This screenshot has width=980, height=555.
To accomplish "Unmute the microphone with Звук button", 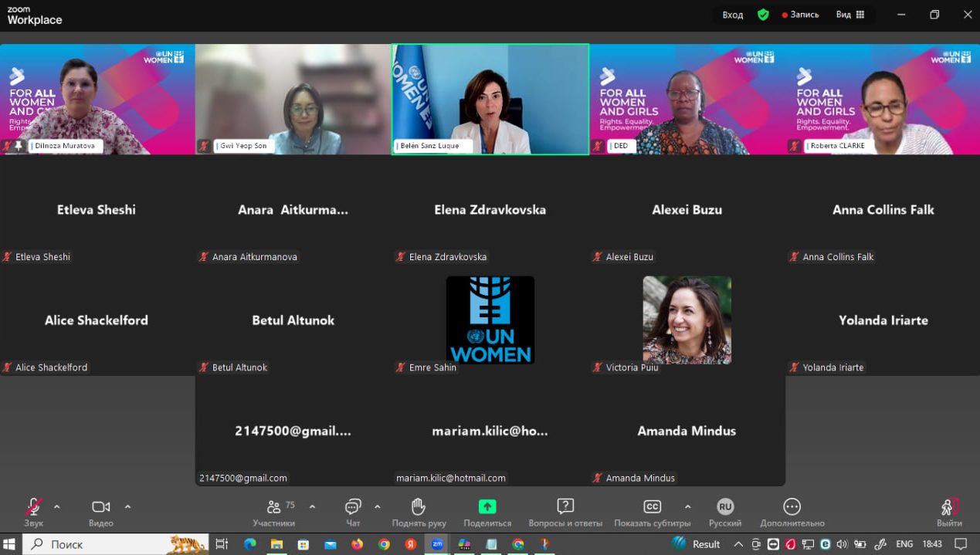I will (33, 513).
